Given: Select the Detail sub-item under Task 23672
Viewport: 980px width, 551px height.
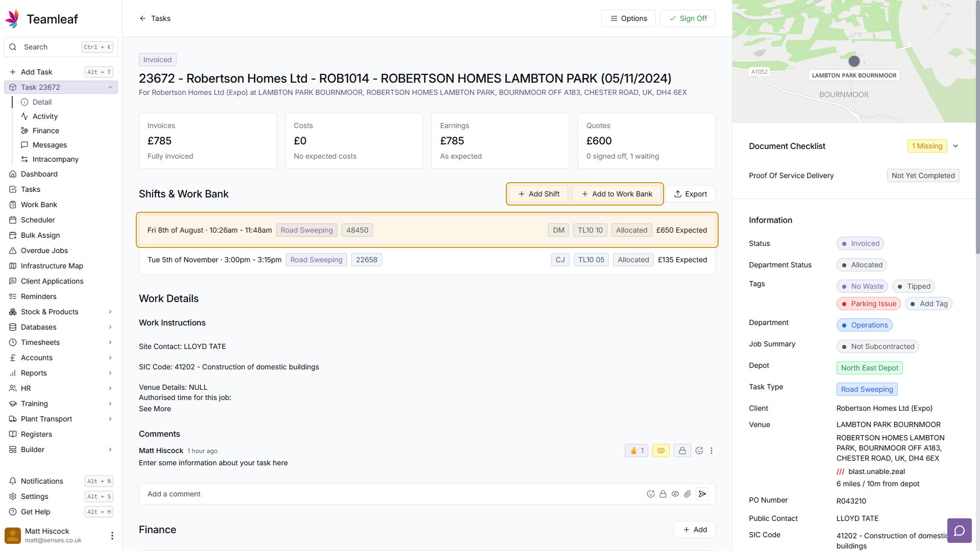Looking at the screenshot, I should point(66,102).
